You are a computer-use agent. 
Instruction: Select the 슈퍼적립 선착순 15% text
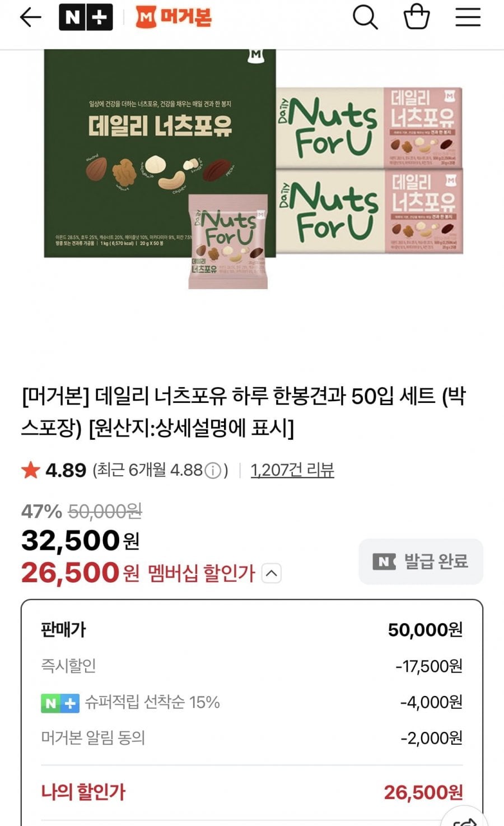[152, 702]
